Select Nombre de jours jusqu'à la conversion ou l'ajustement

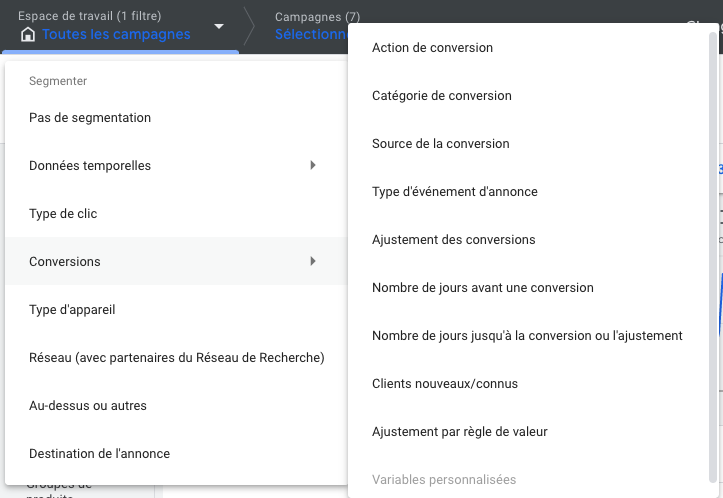527,336
